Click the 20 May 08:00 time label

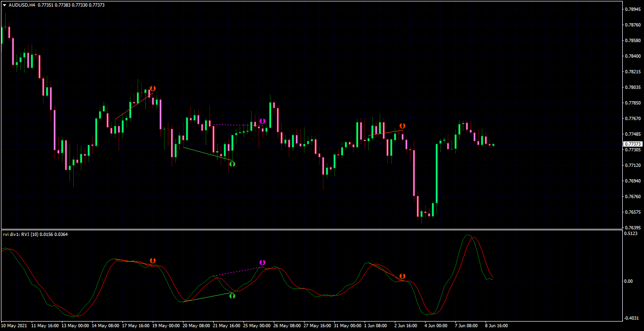pos(196,326)
